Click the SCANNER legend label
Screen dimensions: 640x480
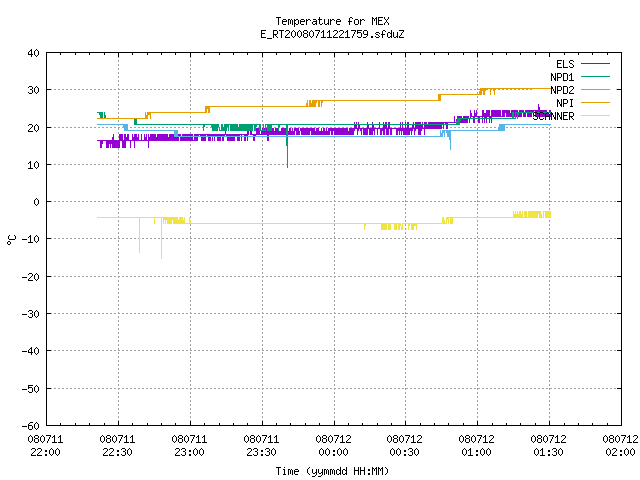tap(553, 116)
